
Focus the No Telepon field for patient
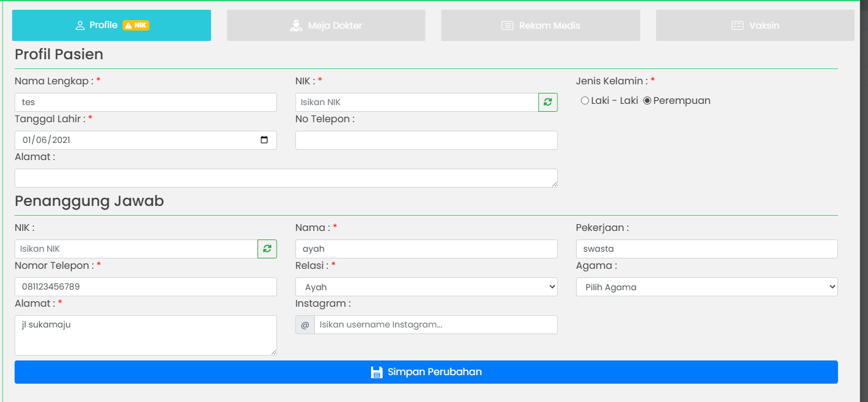tap(426, 141)
